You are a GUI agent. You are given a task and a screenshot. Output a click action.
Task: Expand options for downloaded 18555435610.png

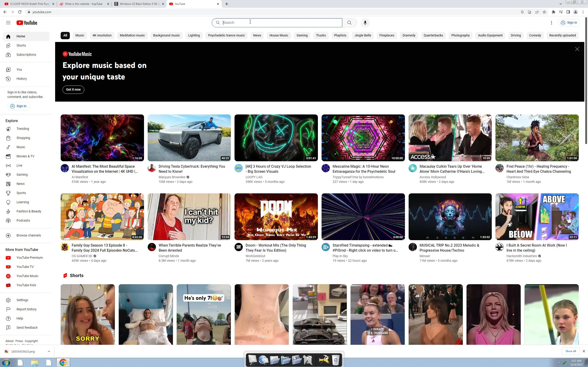coord(49,351)
